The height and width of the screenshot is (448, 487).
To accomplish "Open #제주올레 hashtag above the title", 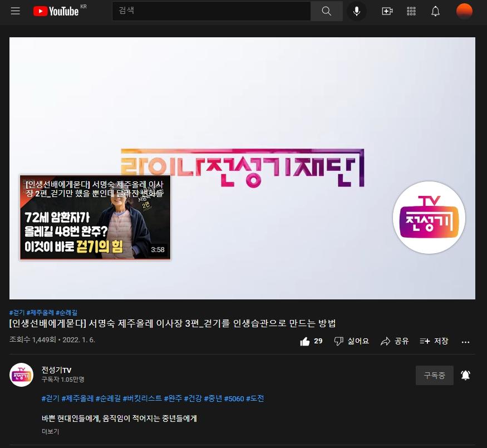I will coord(40,312).
